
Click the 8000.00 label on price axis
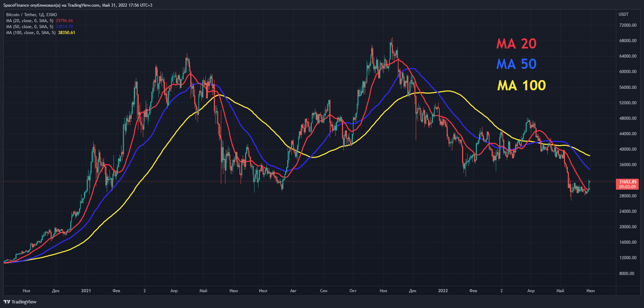(x=626, y=273)
